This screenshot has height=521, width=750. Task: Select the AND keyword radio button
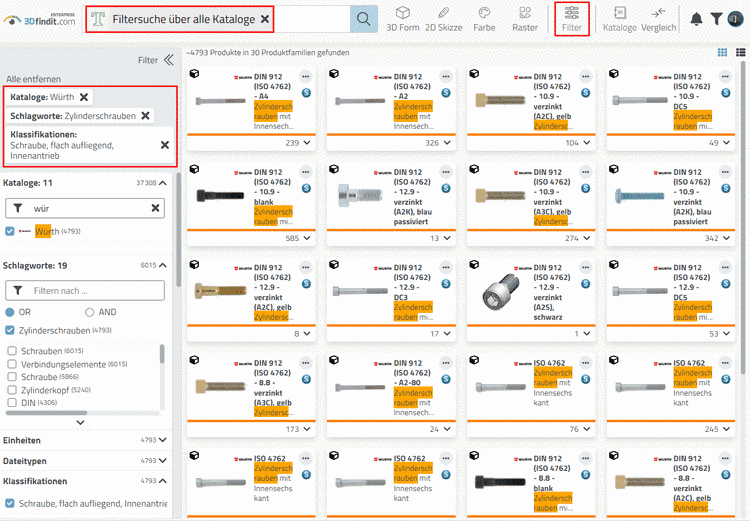tap(89, 312)
